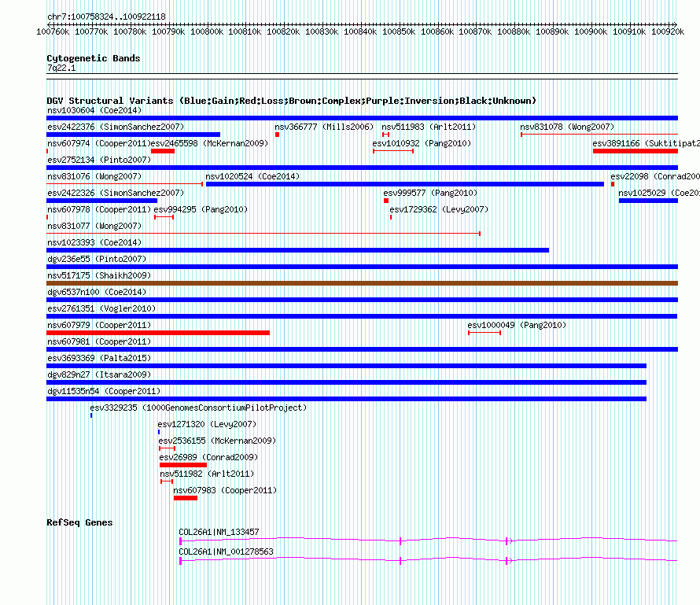
Task: Click the esv22098 variant label
Action: 655,176
